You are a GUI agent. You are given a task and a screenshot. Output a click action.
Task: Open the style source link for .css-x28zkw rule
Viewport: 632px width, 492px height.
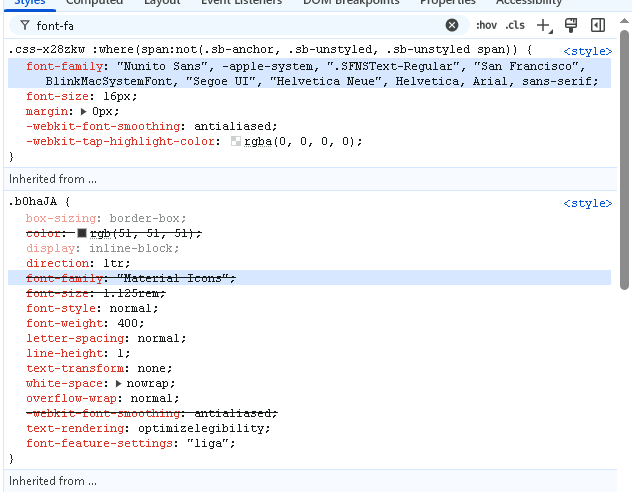coord(587,51)
